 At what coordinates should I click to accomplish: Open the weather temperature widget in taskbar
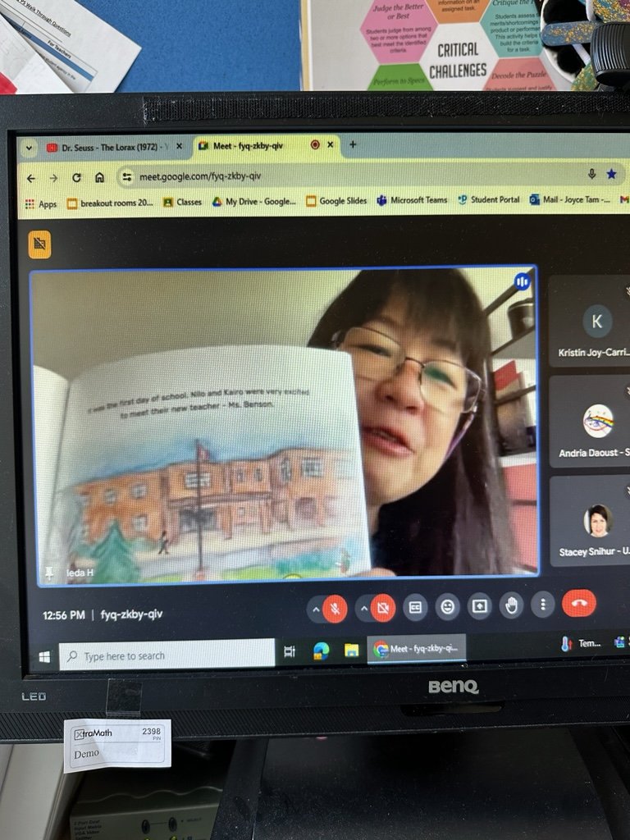coord(582,644)
